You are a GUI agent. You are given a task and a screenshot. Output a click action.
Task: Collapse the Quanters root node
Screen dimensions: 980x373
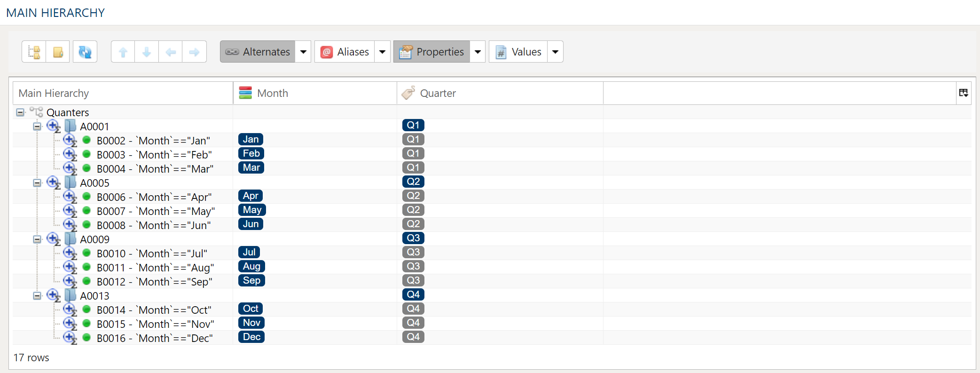click(x=20, y=112)
